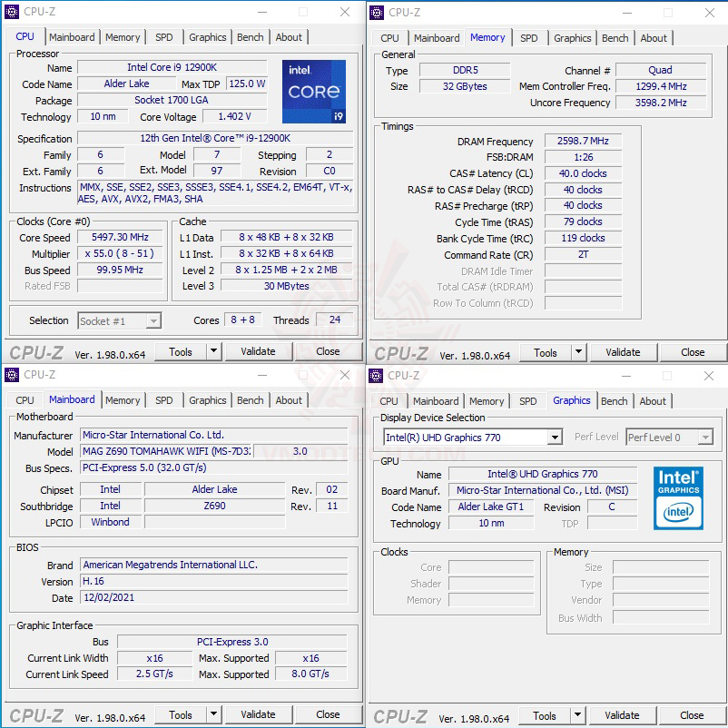Click the Close button in the Graphics window
Screen dimensions: 728x728
692,715
